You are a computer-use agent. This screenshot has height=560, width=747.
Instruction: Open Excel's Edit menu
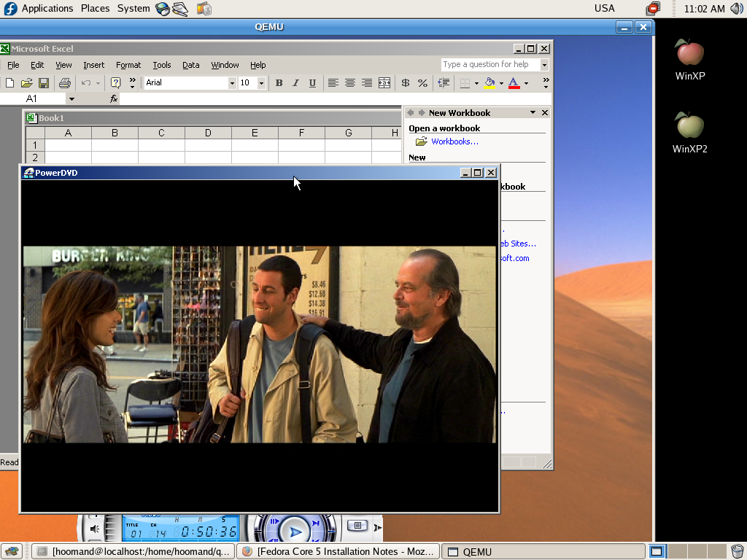(x=37, y=65)
